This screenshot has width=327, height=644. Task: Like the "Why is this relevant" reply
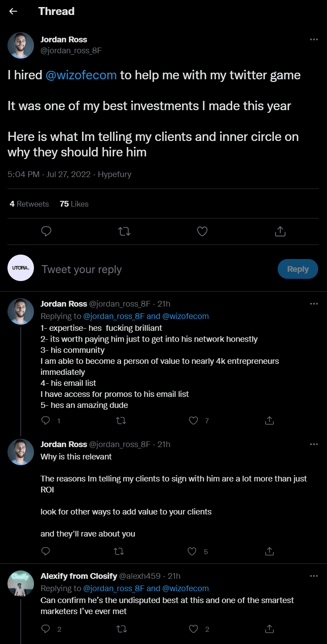(192, 551)
